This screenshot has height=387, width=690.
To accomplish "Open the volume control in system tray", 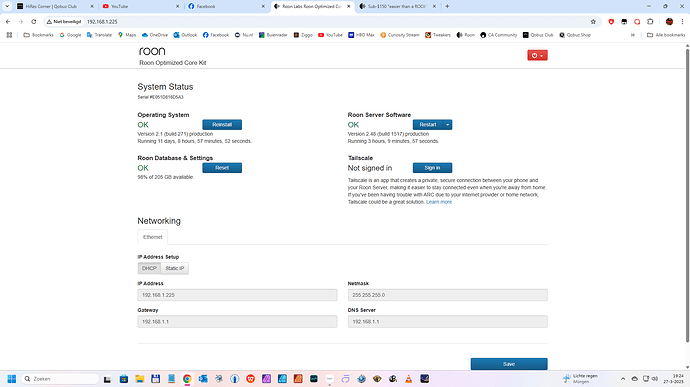I will point(655,379).
